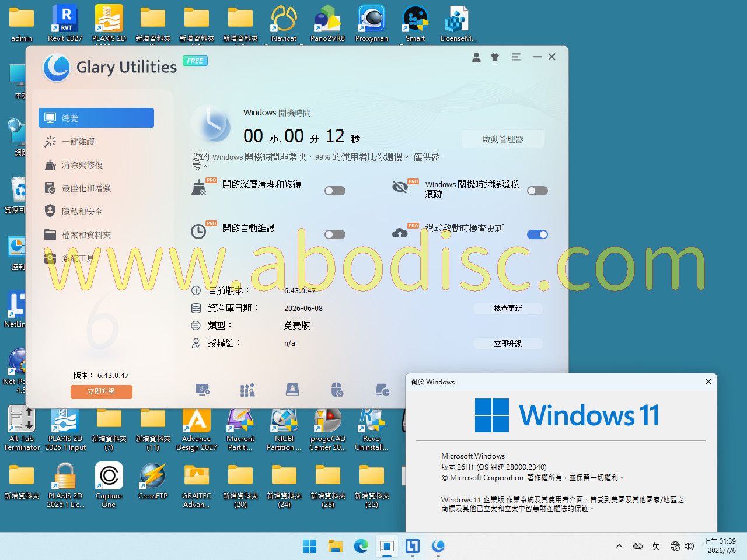Select the Macrorit Partition desktop icon
747x560 pixels.
pos(240,428)
